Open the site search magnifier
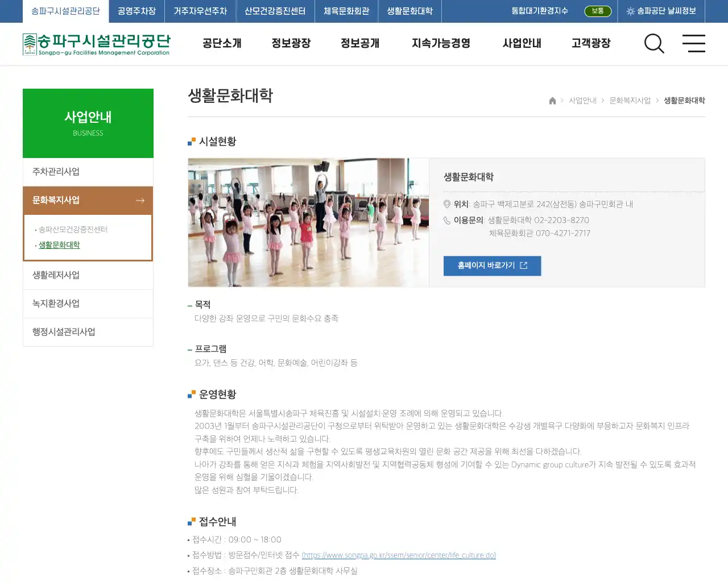The height and width of the screenshot is (582, 728). click(654, 44)
